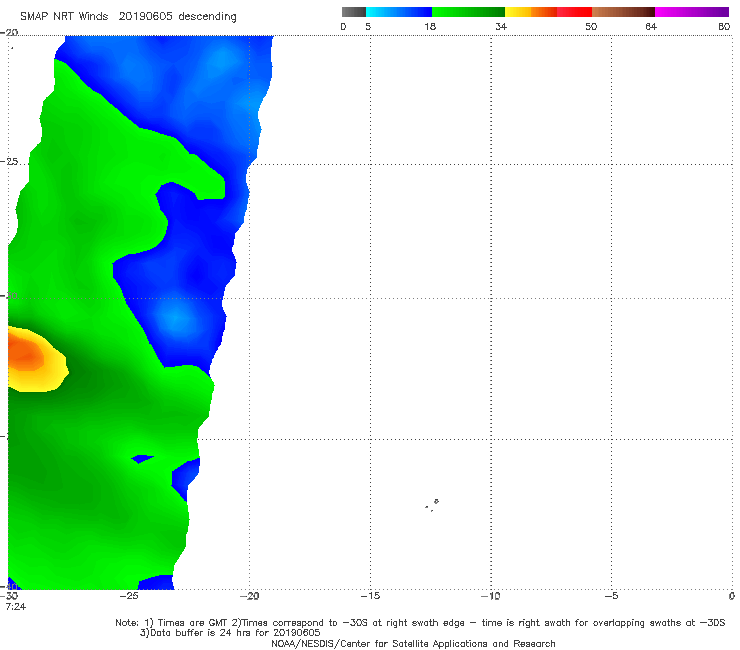
Task: Click the small blue patch inside the green area
Action: pyautogui.click(x=142, y=458)
